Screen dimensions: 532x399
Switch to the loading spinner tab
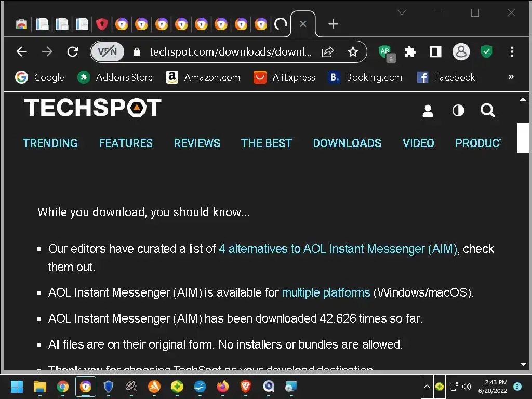[281, 24]
